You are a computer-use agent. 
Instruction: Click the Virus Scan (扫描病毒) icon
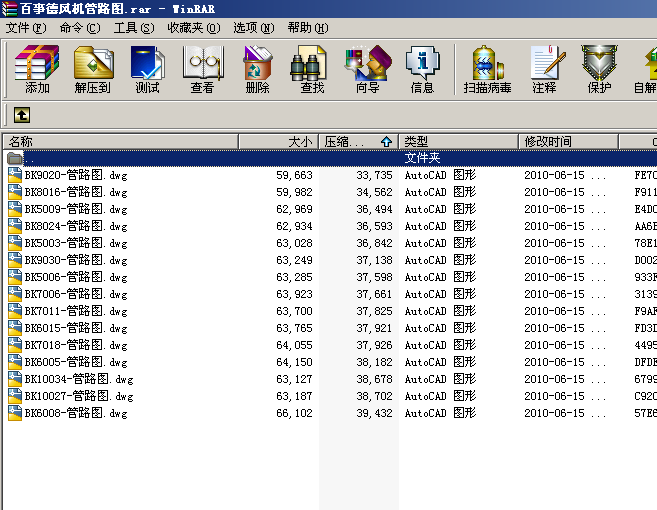pos(487,70)
